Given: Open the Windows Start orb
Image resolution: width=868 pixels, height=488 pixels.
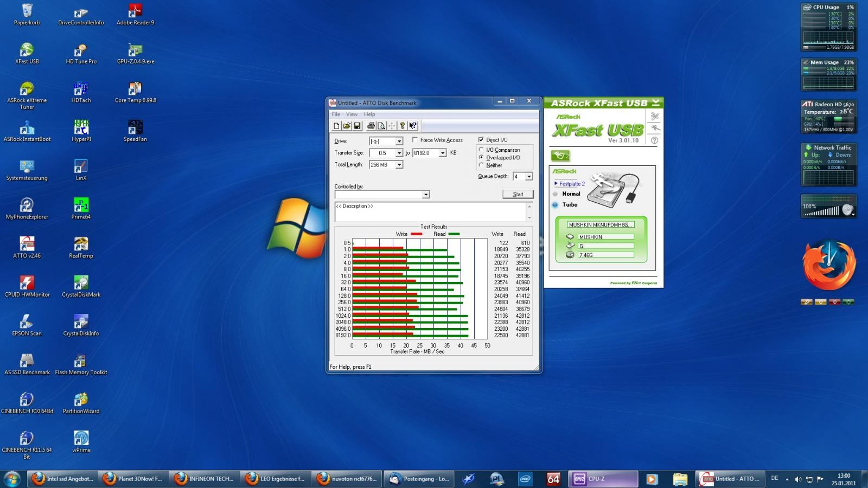Looking at the screenshot, I should tap(12, 479).
